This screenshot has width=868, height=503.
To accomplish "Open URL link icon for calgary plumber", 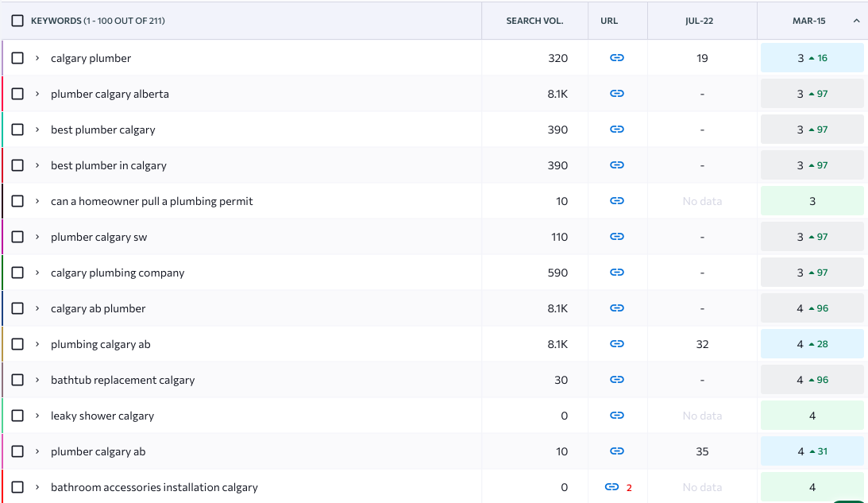I will [617, 58].
